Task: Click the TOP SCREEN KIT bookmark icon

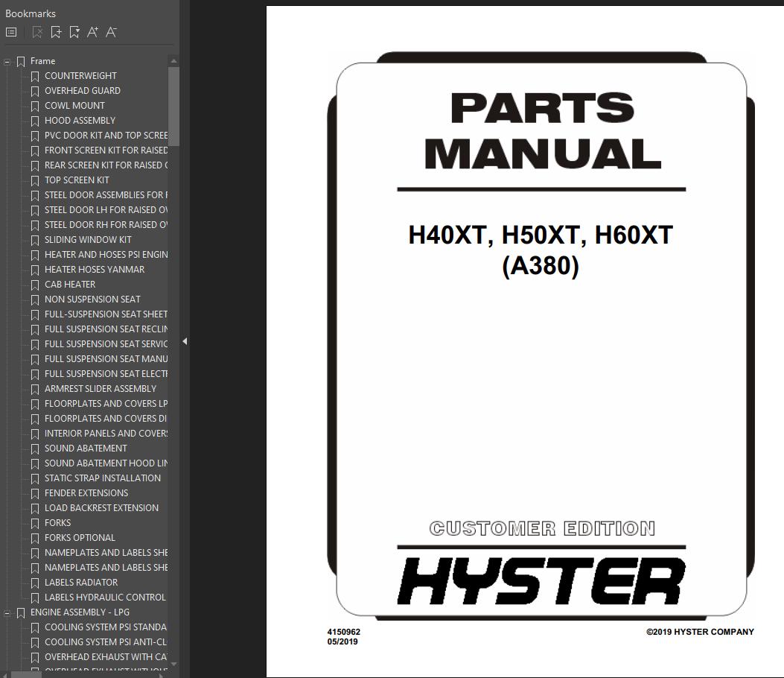Action: (x=35, y=181)
